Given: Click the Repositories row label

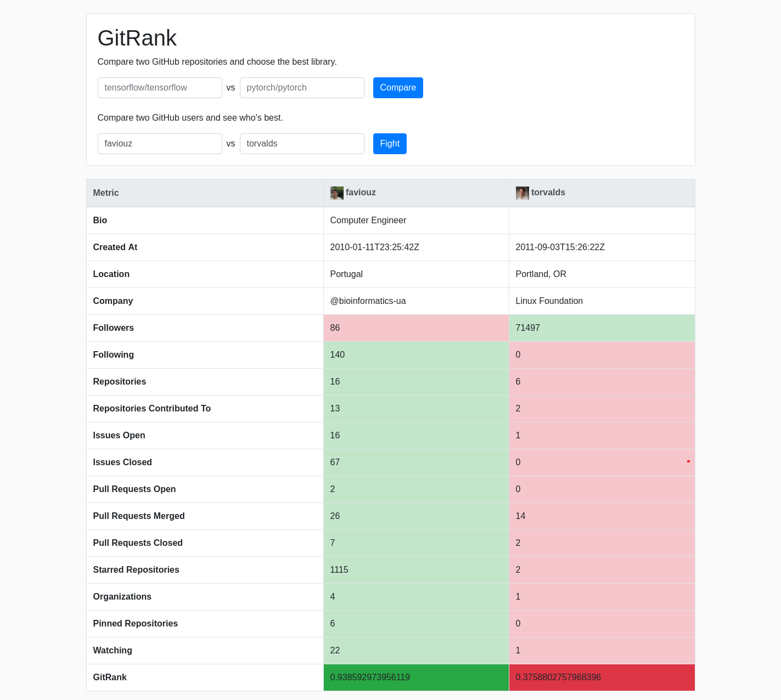Looking at the screenshot, I should [x=120, y=382].
